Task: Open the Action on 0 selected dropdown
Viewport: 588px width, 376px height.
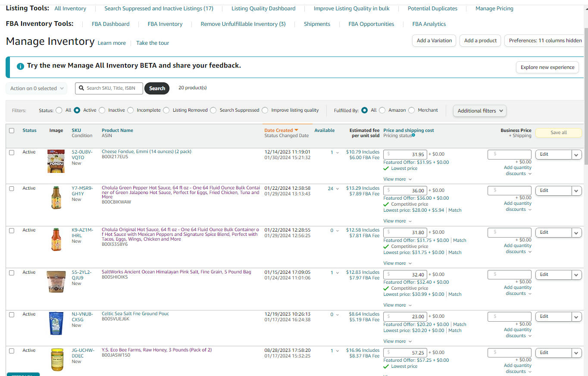Action: click(37, 88)
